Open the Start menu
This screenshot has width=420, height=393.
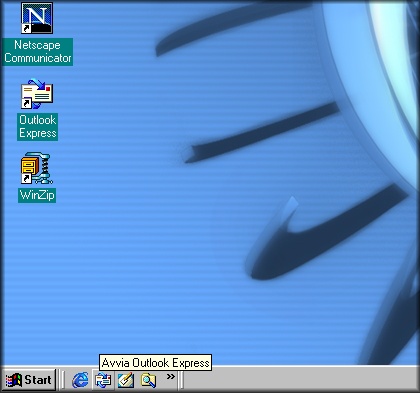pos(29,380)
